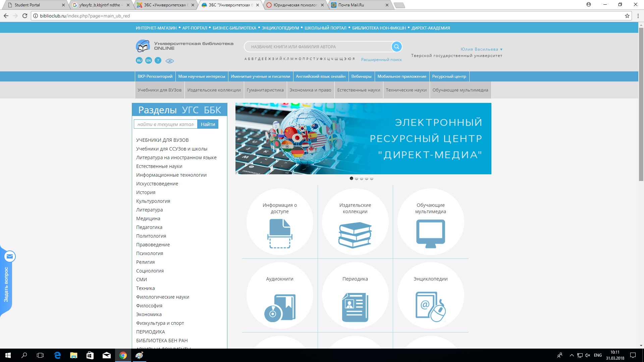Click the Найти catalog search button
The image size is (644, 362).
[208, 124]
